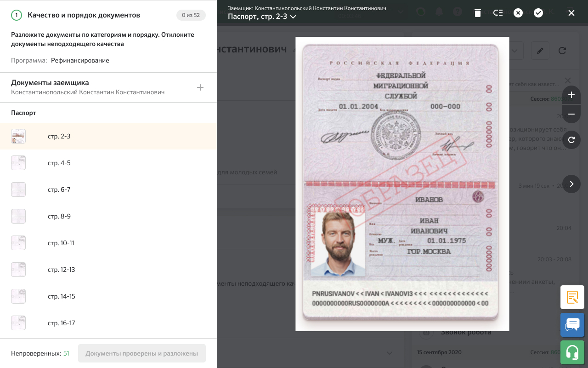Open the 'Паспорт, стр. 2-3' page dropdown
Image resolution: width=588 pixels, height=368 pixels.
[x=262, y=17]
